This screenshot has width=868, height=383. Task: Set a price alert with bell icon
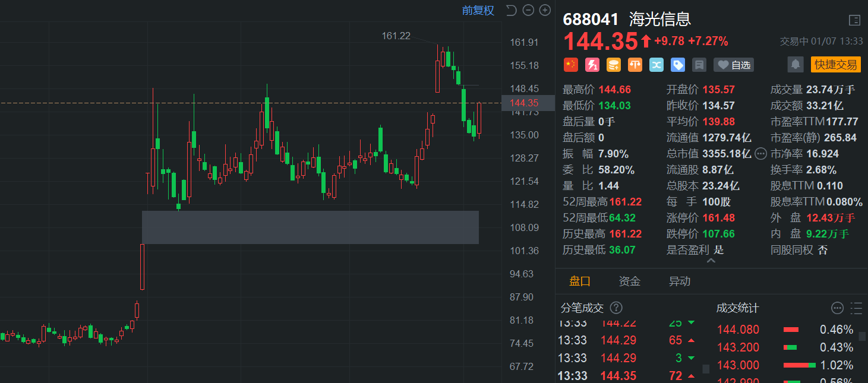pyautogui.click(x=796, y=64)
